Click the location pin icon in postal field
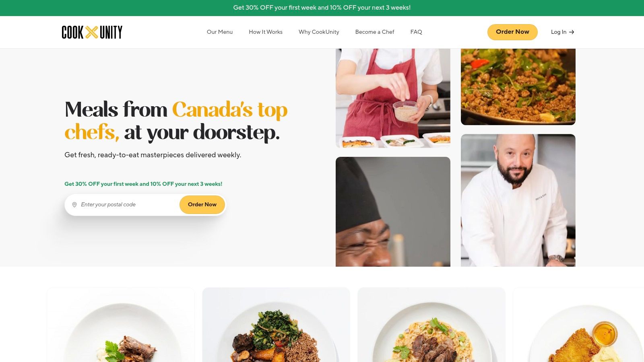This screenshot has width=644, height=362. click(74, 205)
